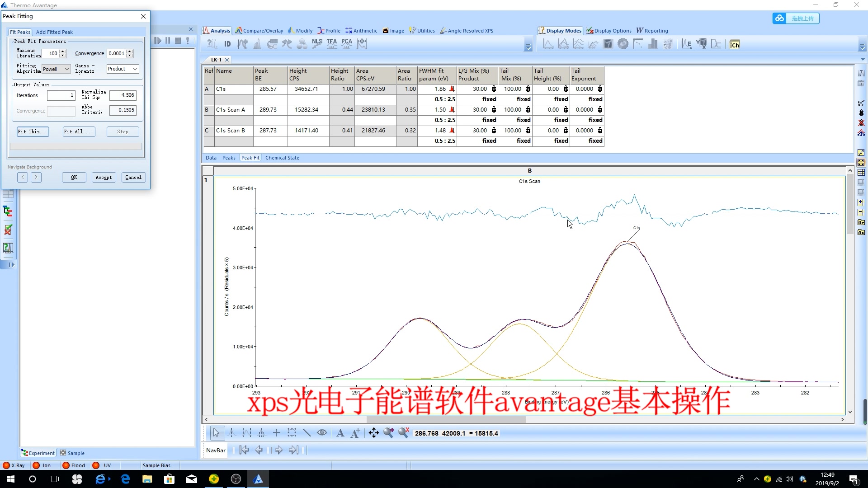
Task: Select the arrow pointer tool below the chart
Action: click(216, 433)
